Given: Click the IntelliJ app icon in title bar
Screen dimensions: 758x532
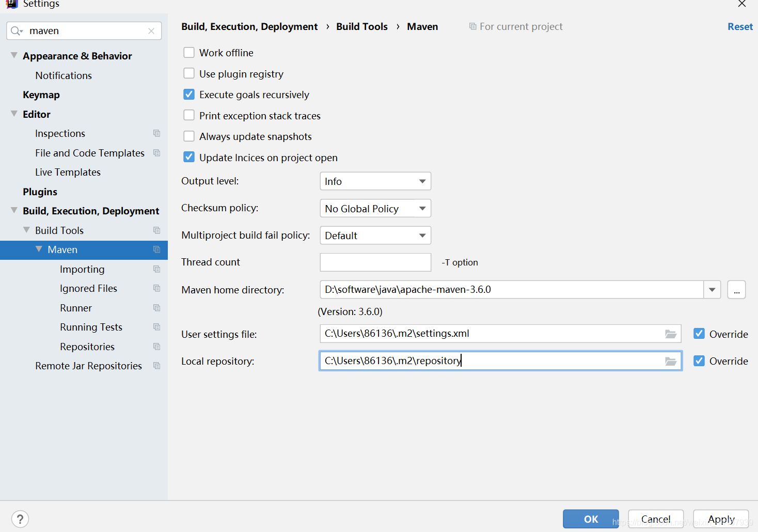Looking at the screenshot, I should 11,4.
